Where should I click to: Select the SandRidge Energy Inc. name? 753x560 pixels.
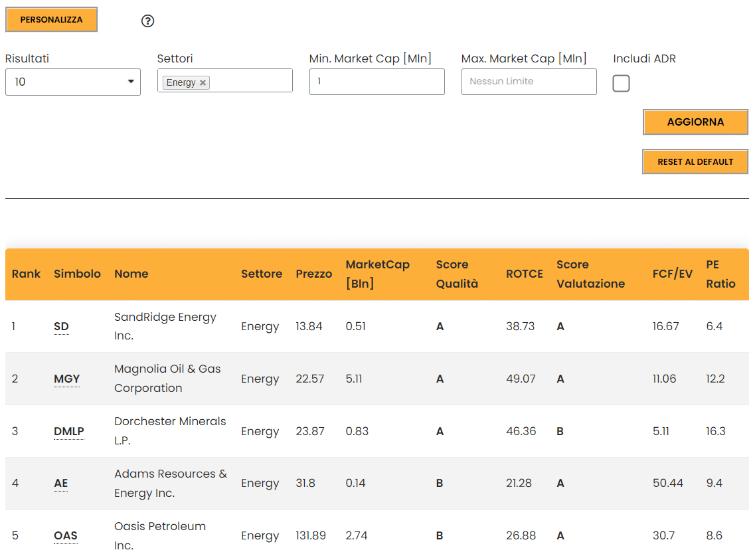165,327
